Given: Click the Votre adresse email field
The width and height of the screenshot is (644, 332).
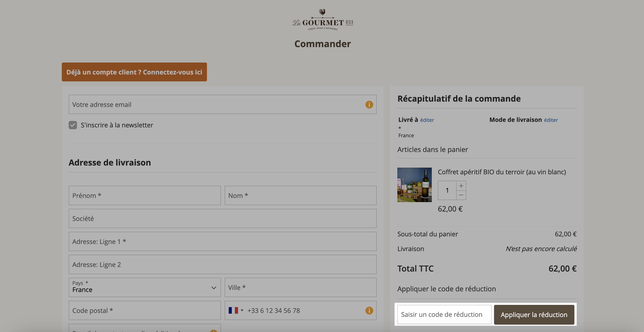Looking at the screenshot, I should coord(223,104).
